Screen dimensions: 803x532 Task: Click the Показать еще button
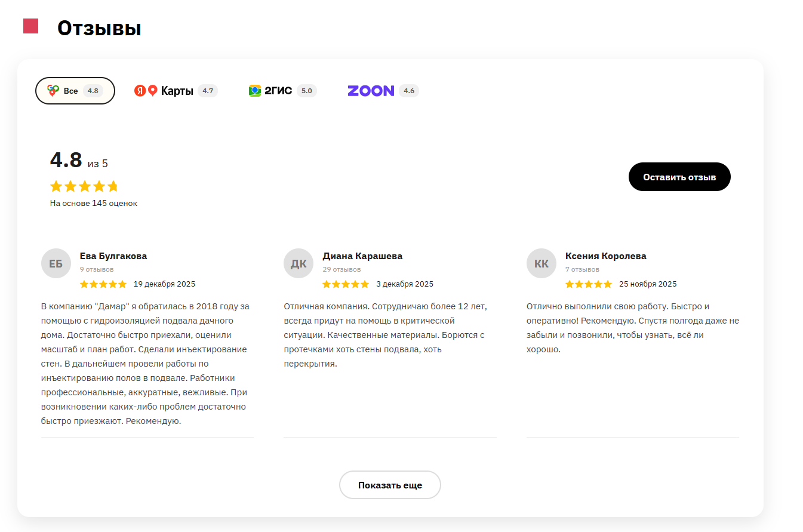click(x=390, y=485)
